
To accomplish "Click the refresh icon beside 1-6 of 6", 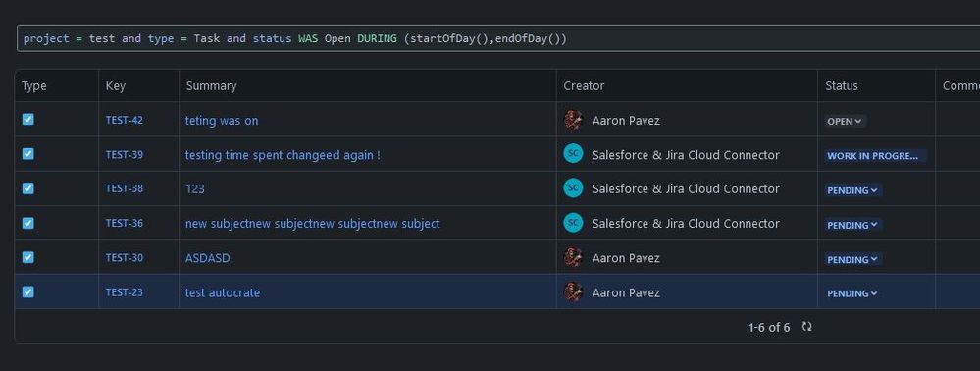I will click(807, 327).
